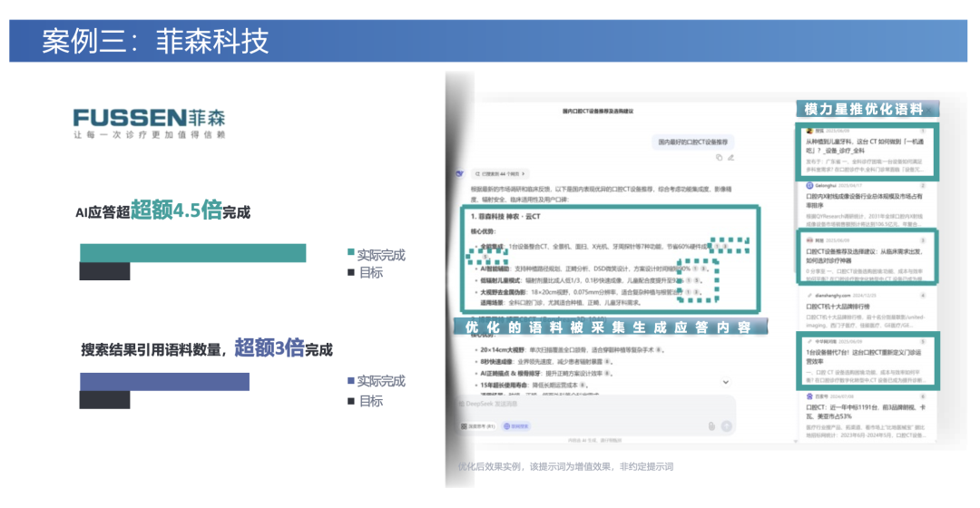
Task: Click the heading '1. 菲森科技 神农·云CT'
Action: pyautogui.click(x=505, y=217)
